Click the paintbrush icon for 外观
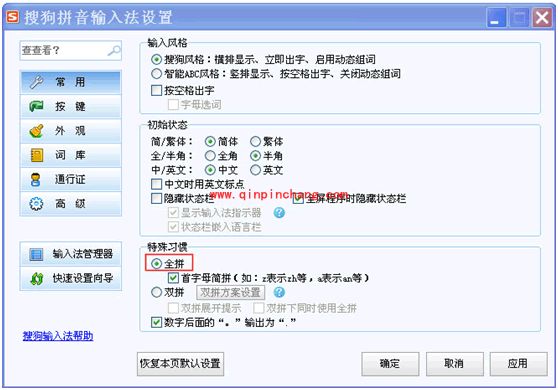 [x=36, y=131]
